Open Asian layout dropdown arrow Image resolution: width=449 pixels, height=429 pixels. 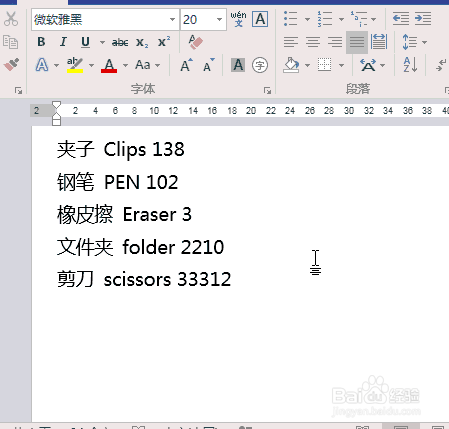(x=382, y=65)
